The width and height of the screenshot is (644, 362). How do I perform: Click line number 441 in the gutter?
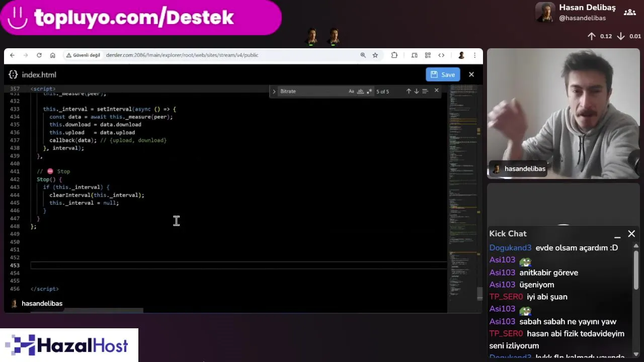click(x=15, y=171)
